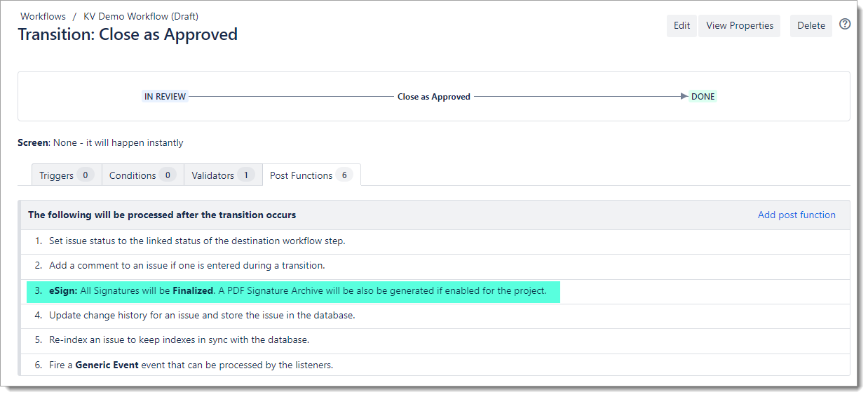Select the DONE status lozenge

click(703, 97)
